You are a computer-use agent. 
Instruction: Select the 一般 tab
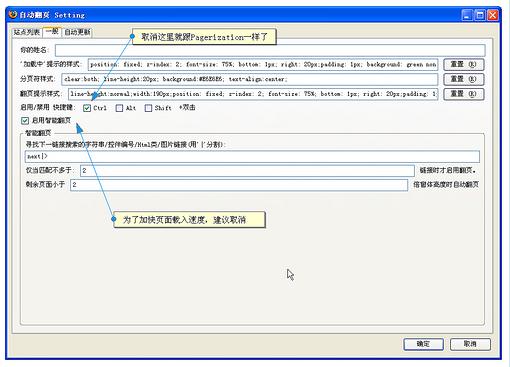tap(52, 32)
